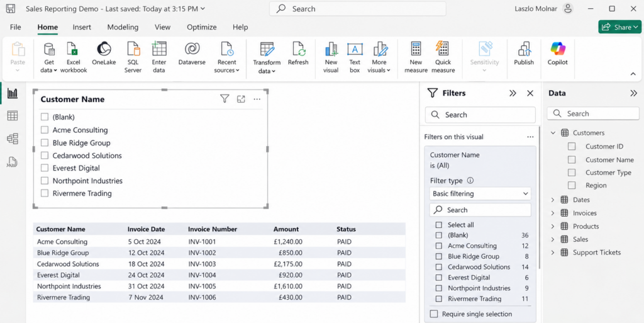Expand the Sales table
This screenshot has height=323, width=644.
coord(553,239)
